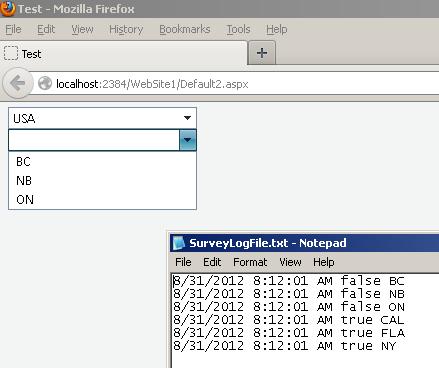Open the Firefox File menu

tap(13, 29)
